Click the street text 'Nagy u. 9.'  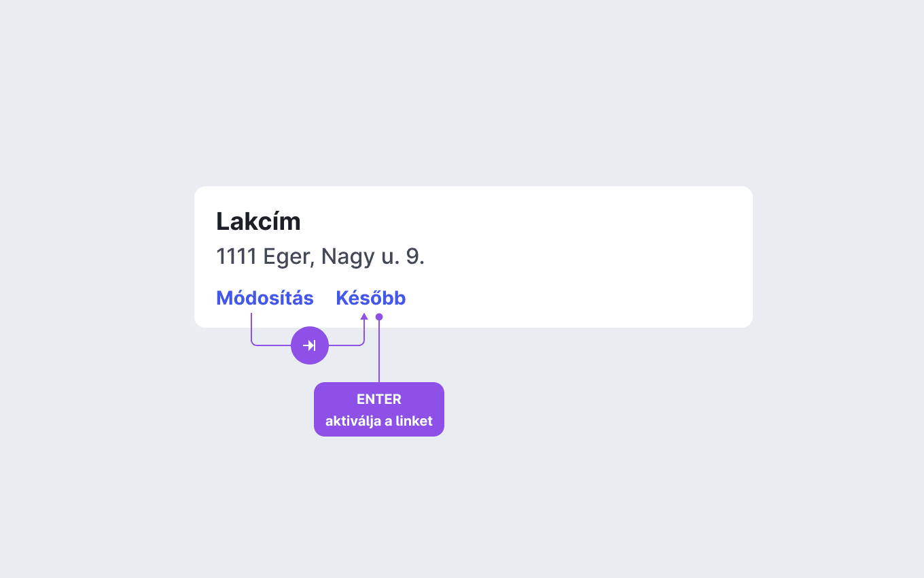[x=373, y=257]
